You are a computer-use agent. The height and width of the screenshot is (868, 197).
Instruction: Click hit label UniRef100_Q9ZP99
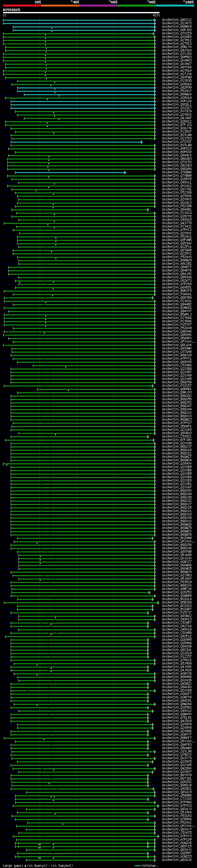pos(176,88)
